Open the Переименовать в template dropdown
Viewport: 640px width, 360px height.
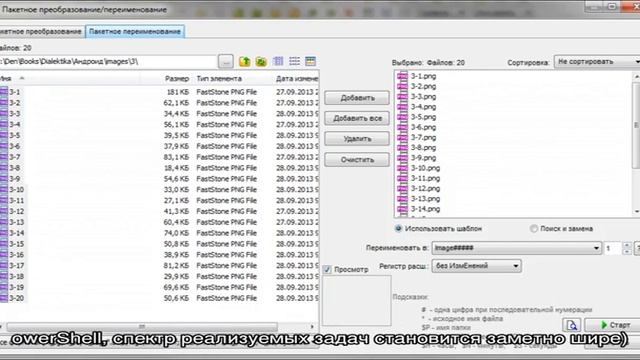coord(517,248)
